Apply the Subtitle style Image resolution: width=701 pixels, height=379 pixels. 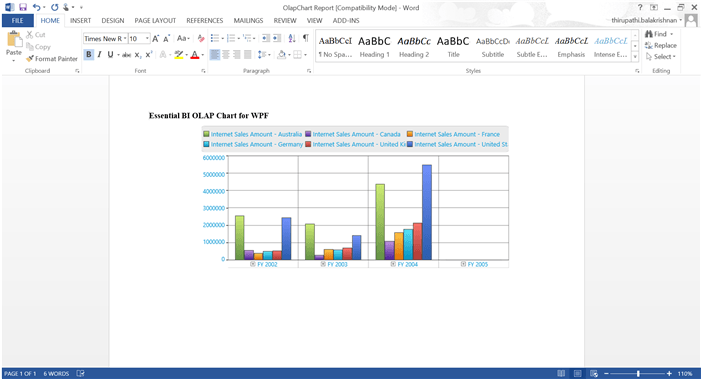click(x=493, y=46)
